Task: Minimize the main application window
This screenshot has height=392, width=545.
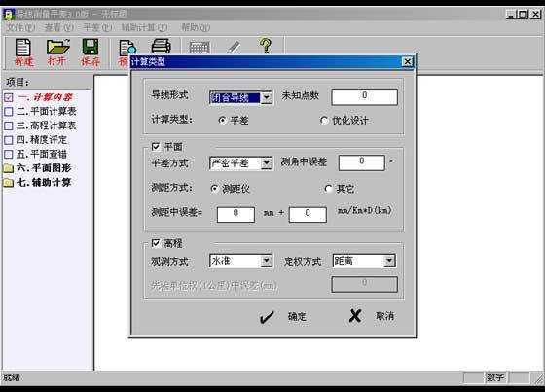Action: click(511, 15)
